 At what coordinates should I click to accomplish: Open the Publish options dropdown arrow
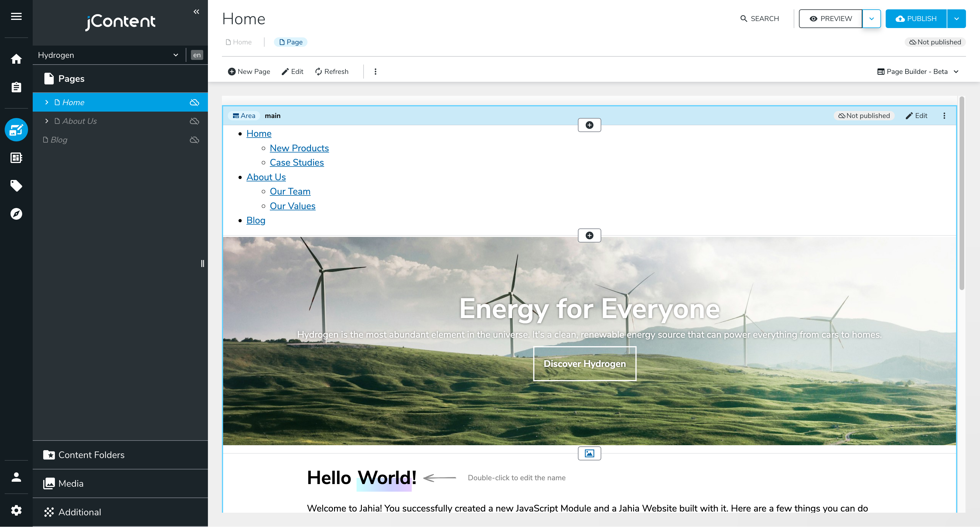(956, 19)
